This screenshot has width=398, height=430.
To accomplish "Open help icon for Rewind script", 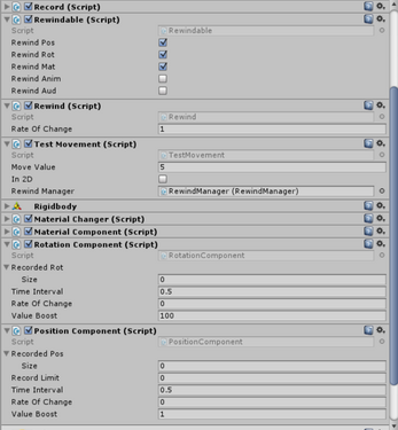I will click(x=368, y=105).
